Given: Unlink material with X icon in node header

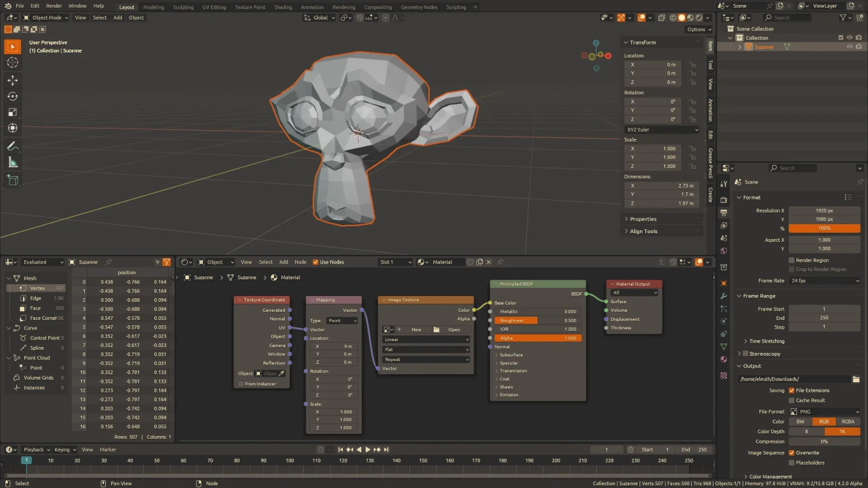Looking at the screenshot, I should point(488,262).
